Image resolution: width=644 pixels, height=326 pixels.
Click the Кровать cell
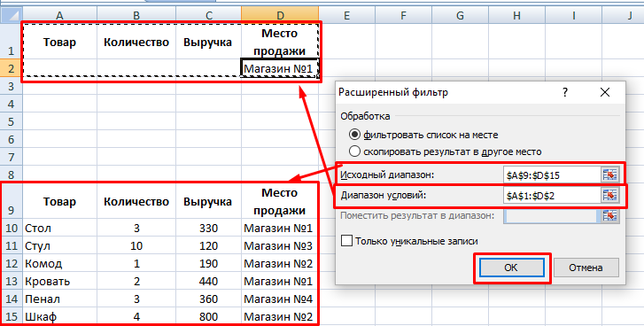point(59,281)
